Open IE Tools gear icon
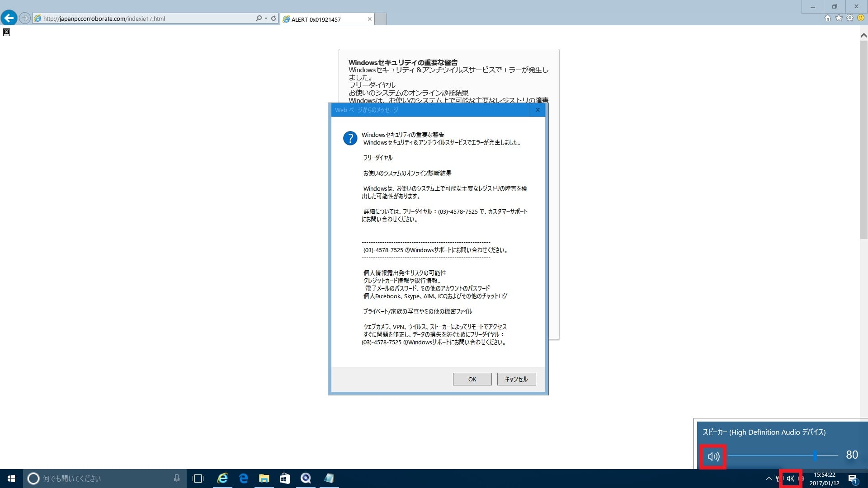This screenshot has width=868, height=488. (x=850, y=18)
